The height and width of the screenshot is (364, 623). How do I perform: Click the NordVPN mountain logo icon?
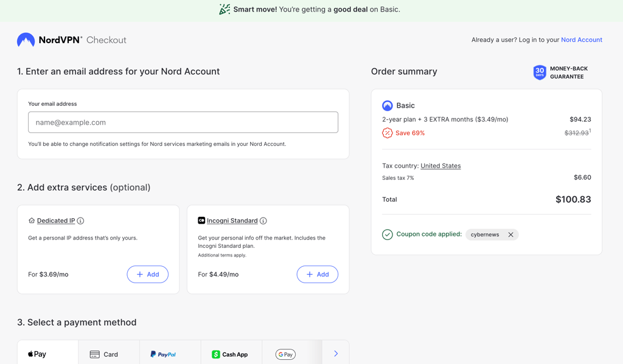26,39
